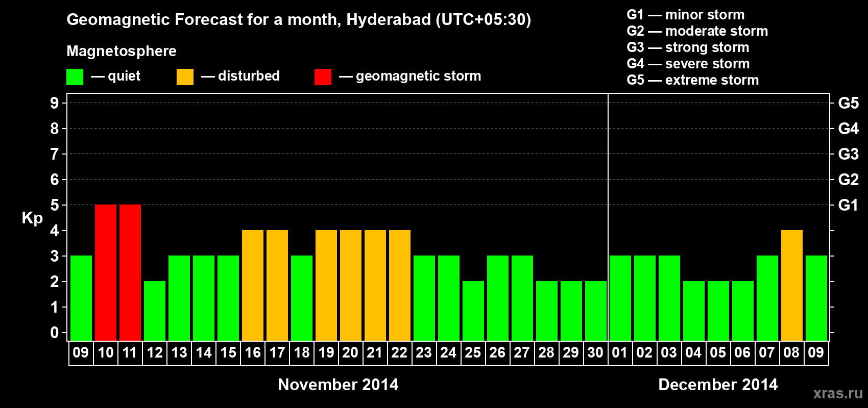Image resolution: width=868 pixels, height=408 pixels.
Task: Click the red geomagnetic storm legend swatch
Action: click(x=323, y=77)
